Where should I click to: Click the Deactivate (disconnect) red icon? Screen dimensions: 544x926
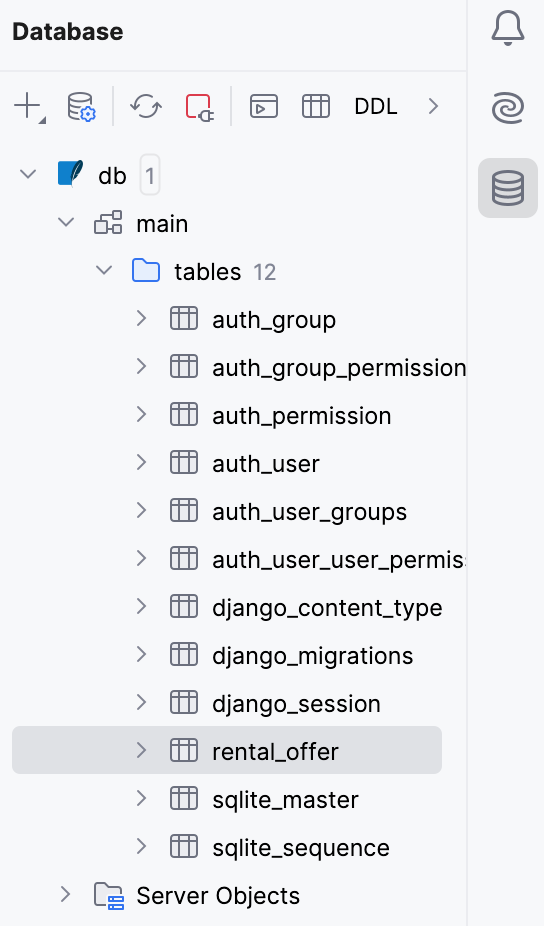pos(199,107)
